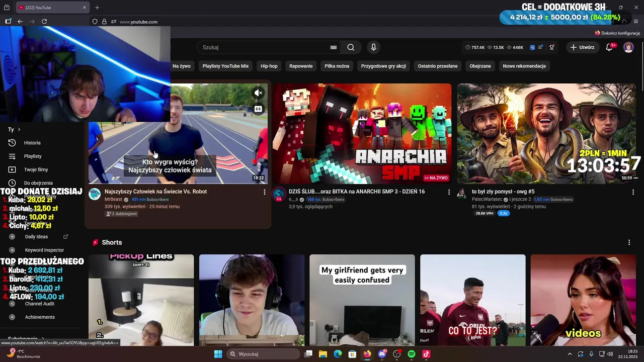644x362 pixels.
Task: Reload the YouTube page
Action: tap(44, 22)
